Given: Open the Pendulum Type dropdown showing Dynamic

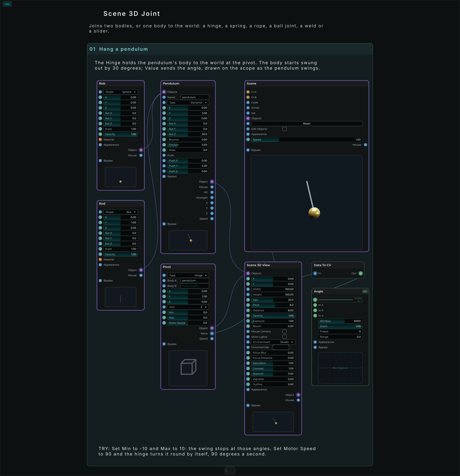Looking at the screenshot, I should [x=188, y=103].
